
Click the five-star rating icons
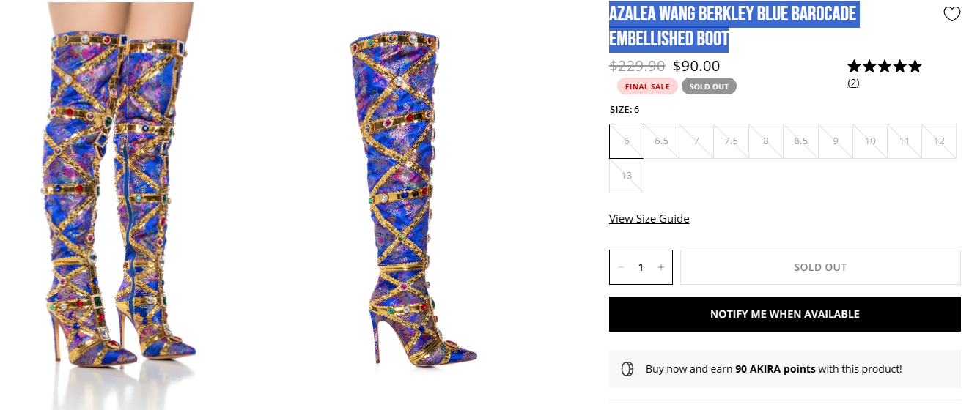point(885,67)
